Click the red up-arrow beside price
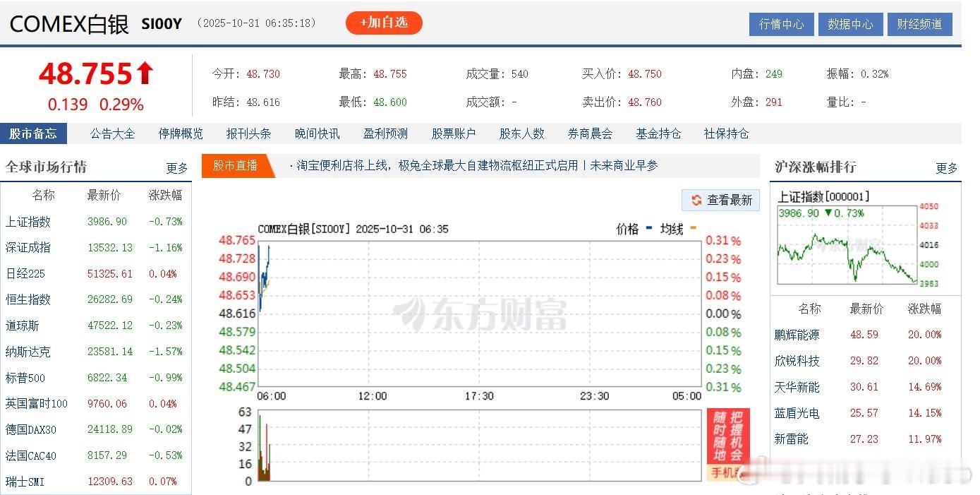This screenshot has width=980, height=495. click(x=145, y=73)
